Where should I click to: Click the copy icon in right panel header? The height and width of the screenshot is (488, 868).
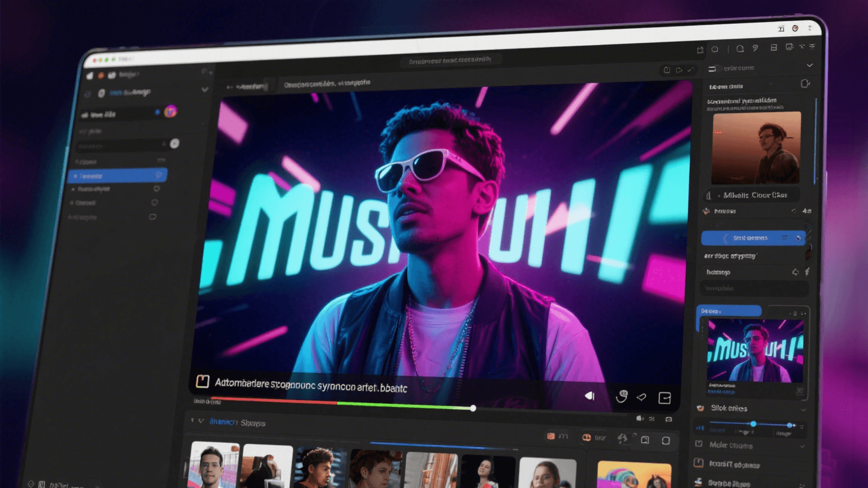point(805,84)
